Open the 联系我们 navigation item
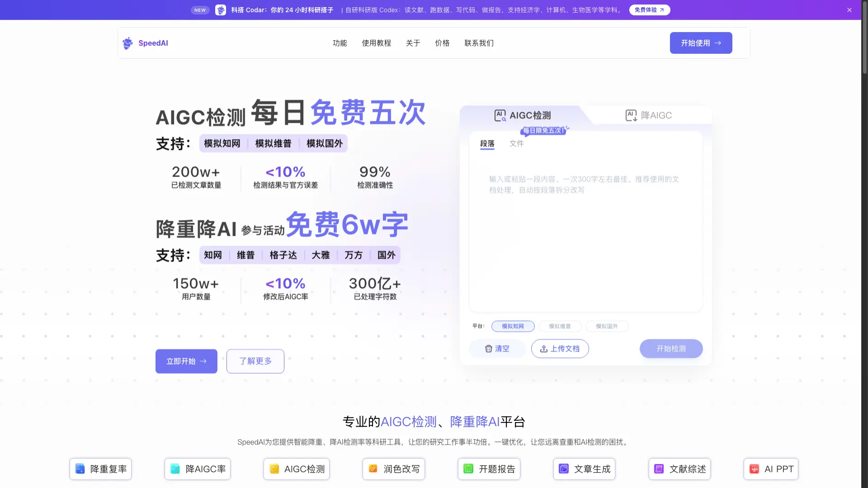The image size is (868, 488). [479, 43]
